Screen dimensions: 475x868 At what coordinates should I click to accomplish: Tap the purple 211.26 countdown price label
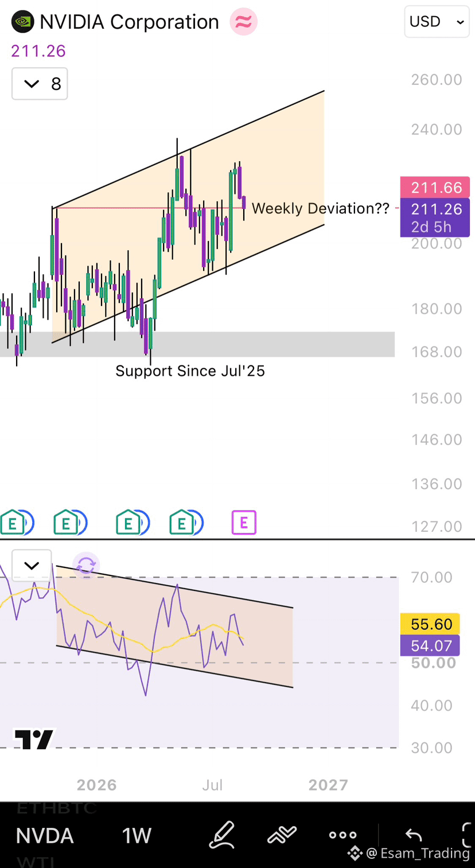pos(435,217)
